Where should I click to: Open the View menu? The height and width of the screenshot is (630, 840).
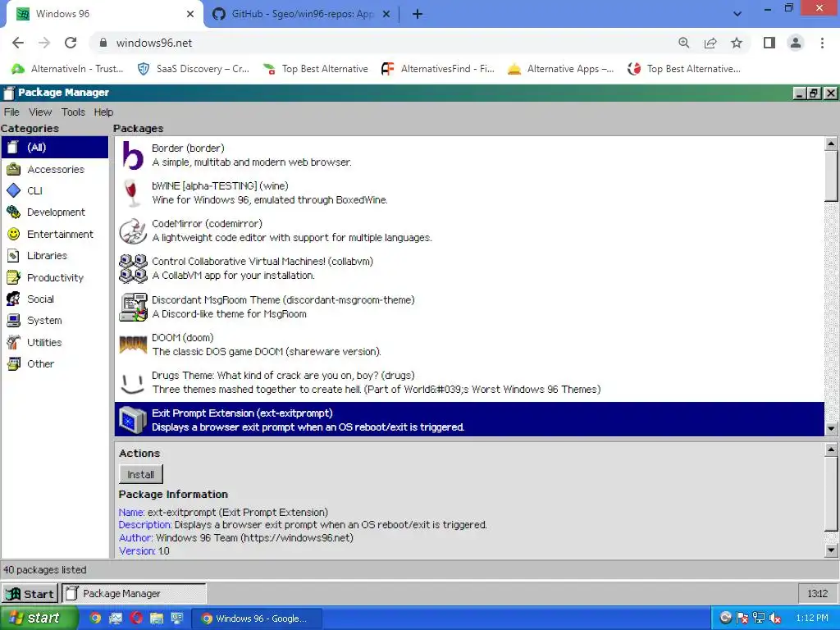(40, 112)
